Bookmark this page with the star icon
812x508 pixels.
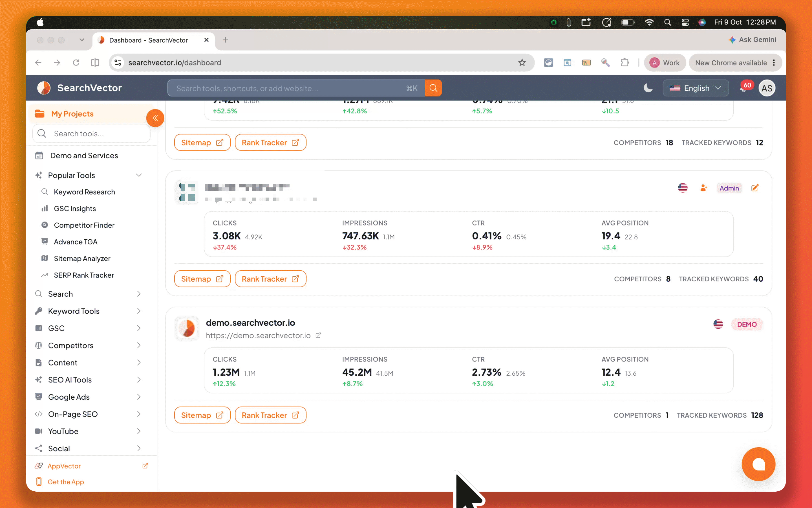(522, 62)
